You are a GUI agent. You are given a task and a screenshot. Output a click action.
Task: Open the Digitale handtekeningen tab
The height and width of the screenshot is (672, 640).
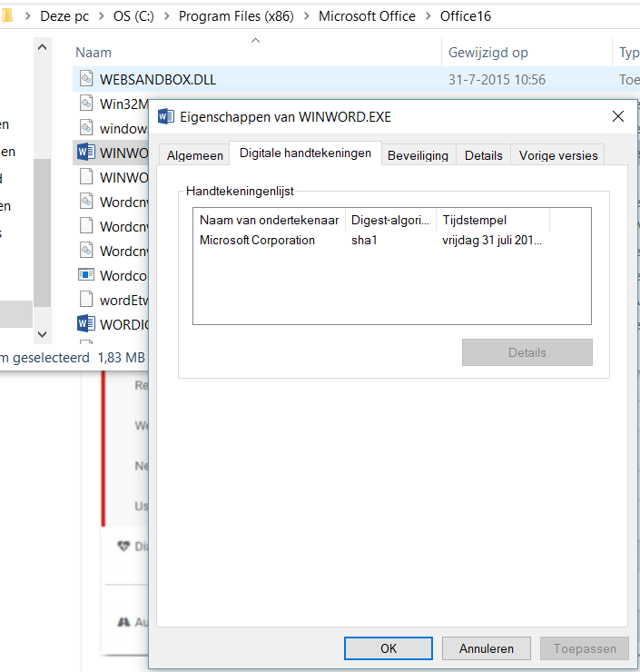coord(305,153)
